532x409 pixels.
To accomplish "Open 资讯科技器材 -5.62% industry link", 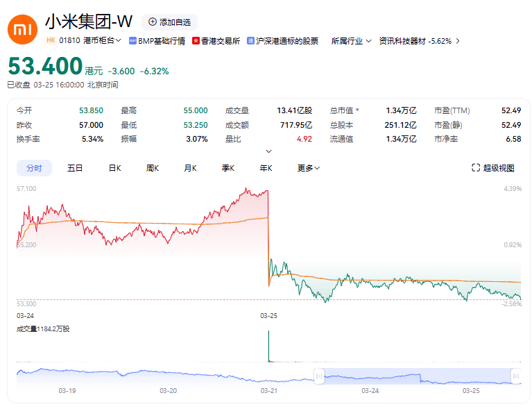I will [415, 41].
